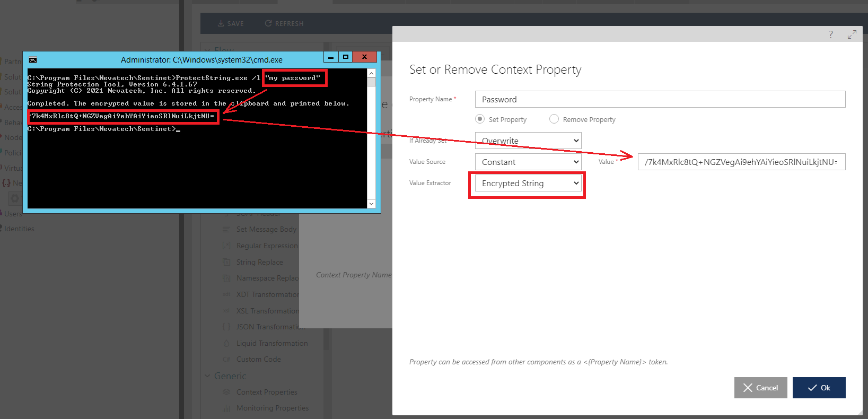
Task: Click the Property Name input field
Action: pyautogui.click(x=660, y=99)
